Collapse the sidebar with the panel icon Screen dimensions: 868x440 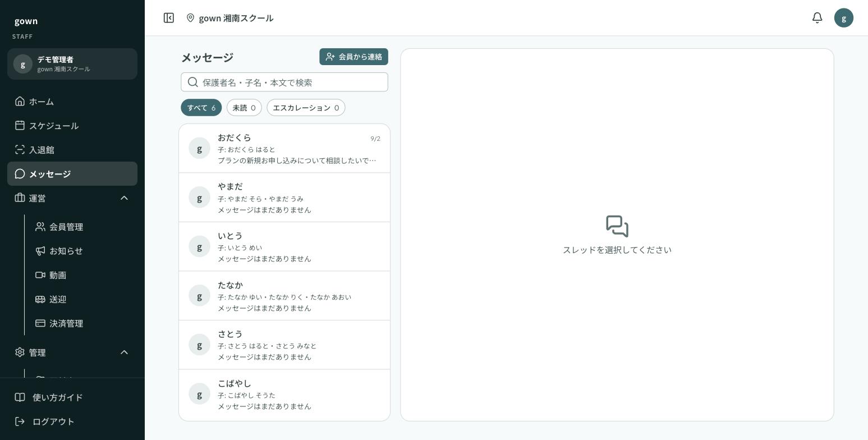coord(169,18)
